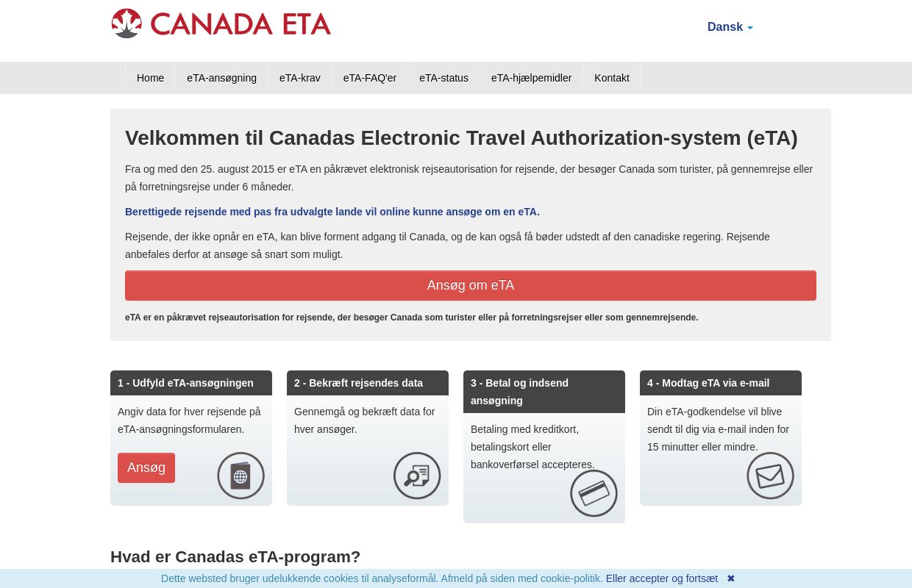Click the document review icon under step 2
Viewport: 912px width, 588px height.
pyautogui.click(x=417, y=476)
